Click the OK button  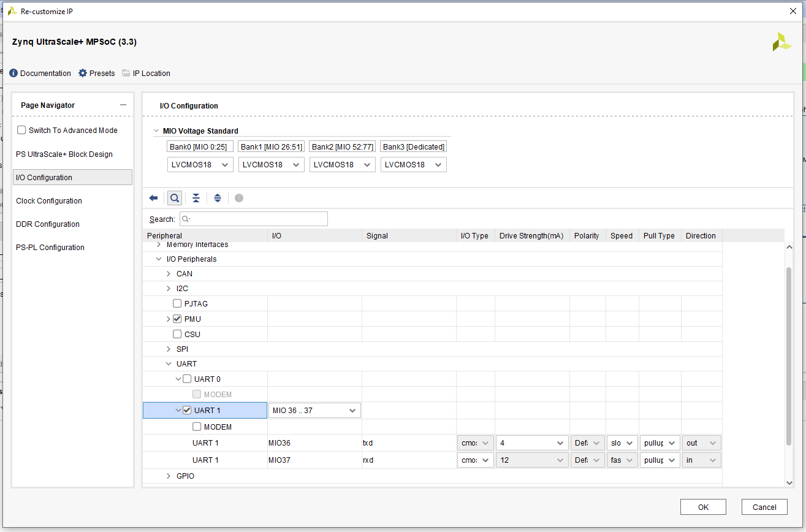(703, 507)
